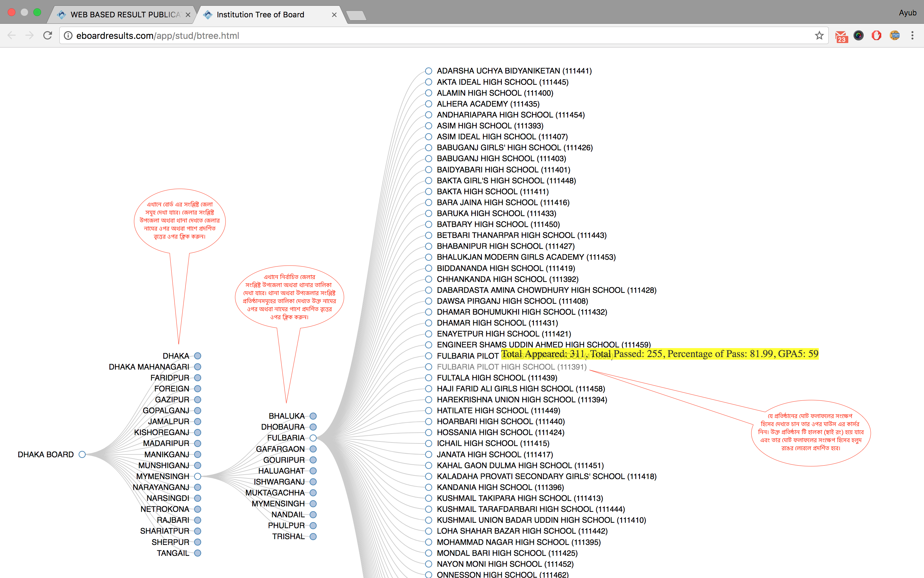Collapse the FULBARIA upazila node circle

[313, 438]
